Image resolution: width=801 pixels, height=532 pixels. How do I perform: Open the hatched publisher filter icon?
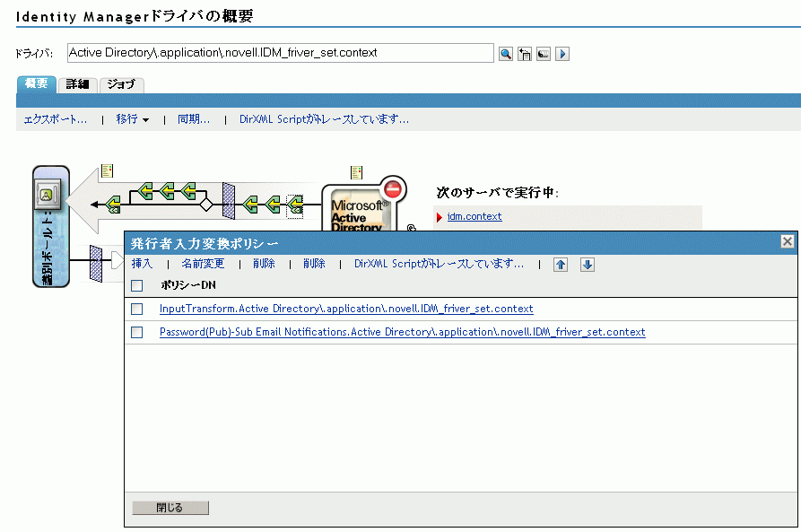(x=229, y=201)
